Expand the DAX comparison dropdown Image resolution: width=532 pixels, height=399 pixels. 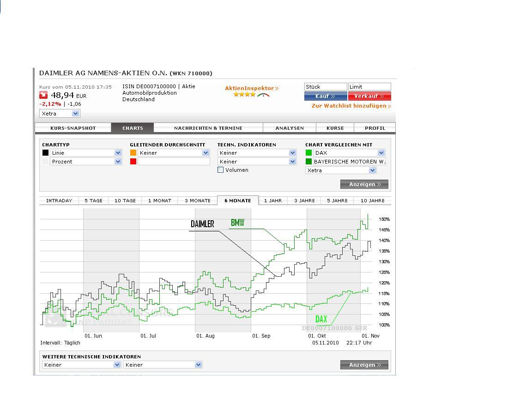coord(349,153)
